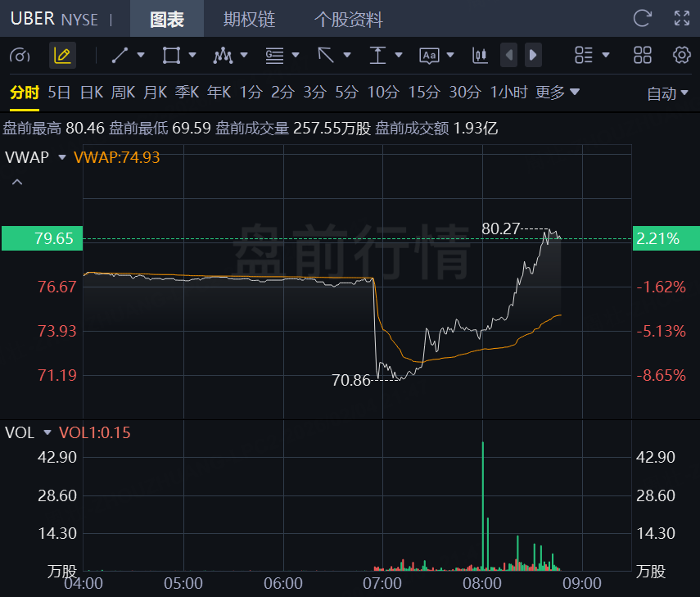Screen dimensions: 700x597
Task: Click the refresh icon
Action: coord(643,18)
